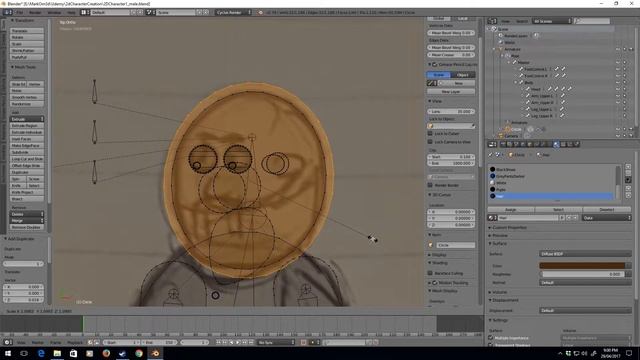The height and width of the screenshot is (360, 640).
Task: Click the timeline editor type icon
Action: pyautogui.click(x=8, y=342)
